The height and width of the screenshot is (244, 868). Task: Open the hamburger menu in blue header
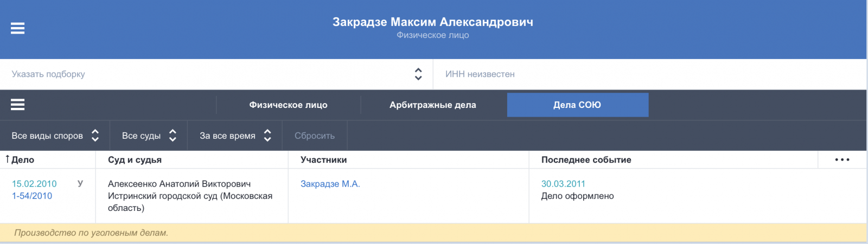(18, 28)
